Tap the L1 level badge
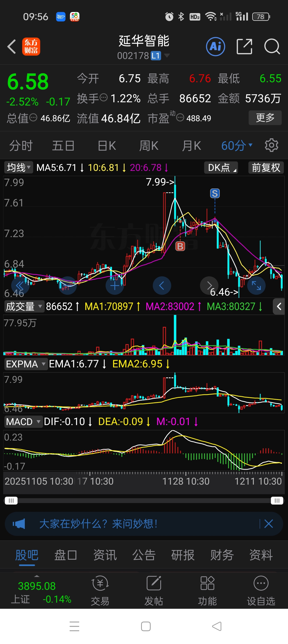The height and width of the screenshot is (644, 288). click(156, 56)
